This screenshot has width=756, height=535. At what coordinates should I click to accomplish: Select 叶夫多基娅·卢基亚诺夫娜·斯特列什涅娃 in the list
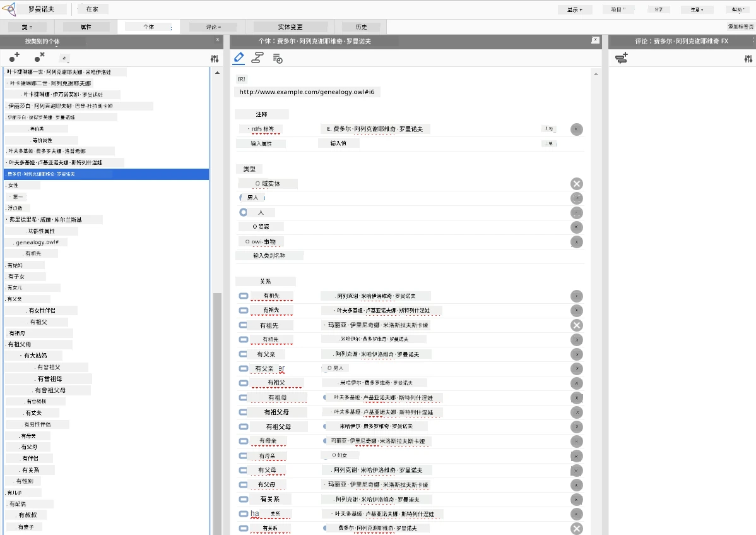point(56,162)
